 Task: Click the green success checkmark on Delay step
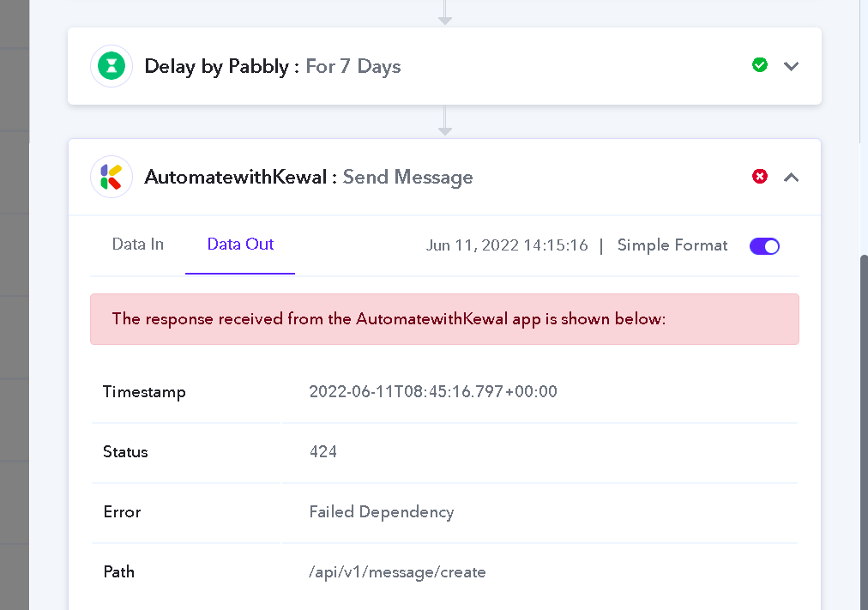tap(760, 64)
